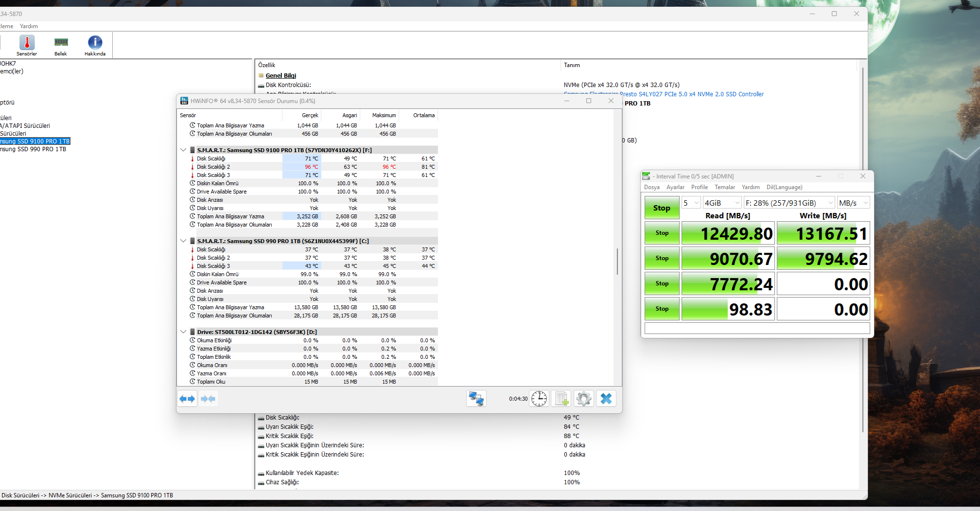Open the Dosya menu in CrystalDiskMark
This screenshot has height=511, width=980.
[x=652, y=187]
